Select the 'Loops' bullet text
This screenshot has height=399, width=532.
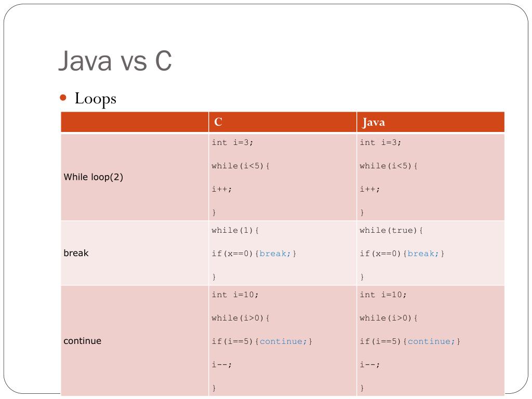coord(96,99)
